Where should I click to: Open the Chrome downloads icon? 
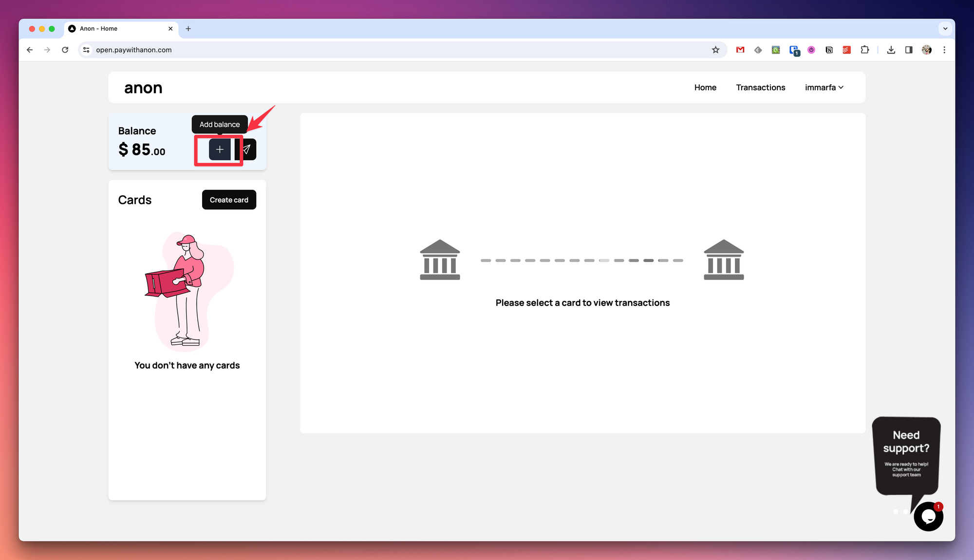point(891,50)
